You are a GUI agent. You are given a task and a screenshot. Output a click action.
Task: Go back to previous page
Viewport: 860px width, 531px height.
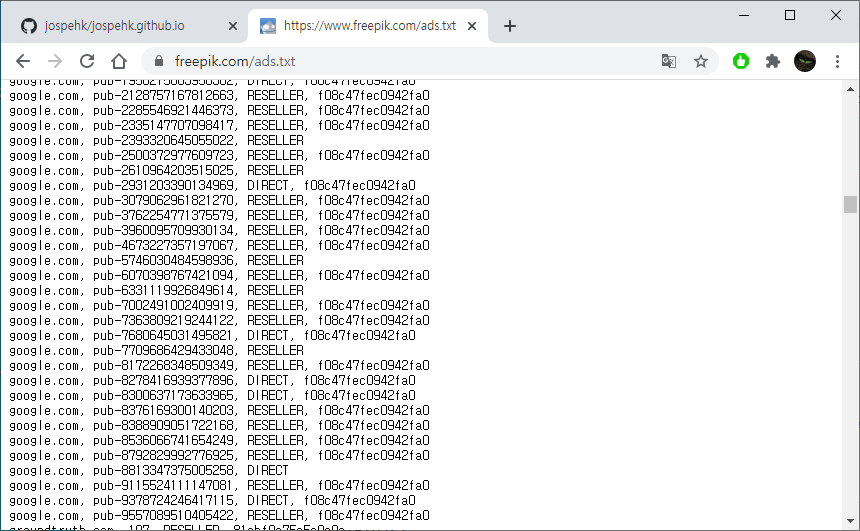[23, 61]
